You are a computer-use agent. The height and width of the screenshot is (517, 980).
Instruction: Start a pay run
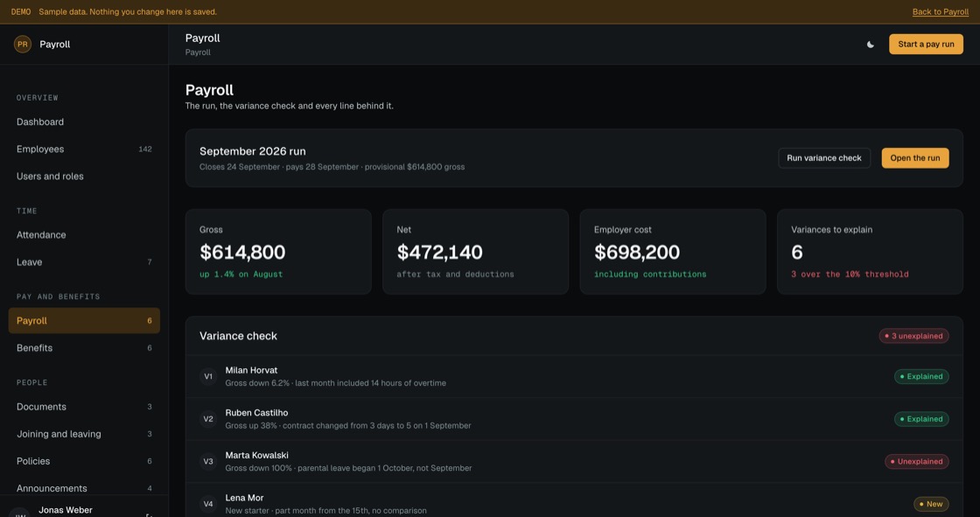click(x=926, y=45)
